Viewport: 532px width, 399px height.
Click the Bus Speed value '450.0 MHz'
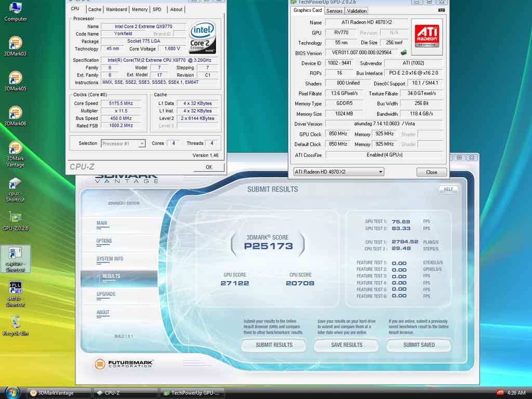tap(121, 118)
